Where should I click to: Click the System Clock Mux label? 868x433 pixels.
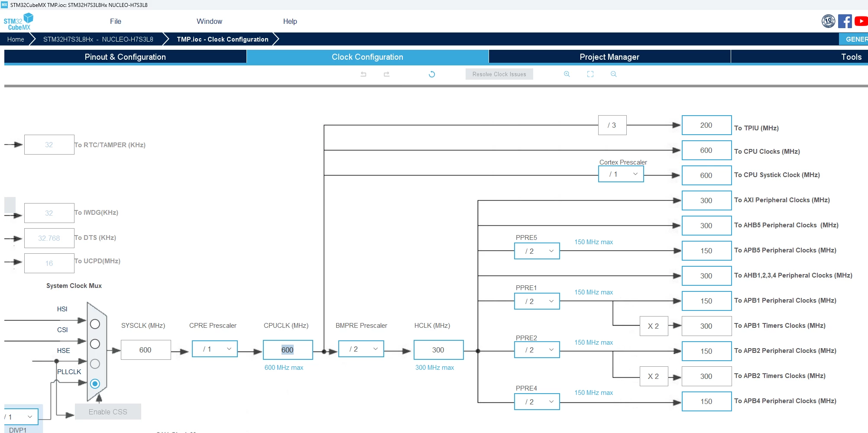click(74, 286)
